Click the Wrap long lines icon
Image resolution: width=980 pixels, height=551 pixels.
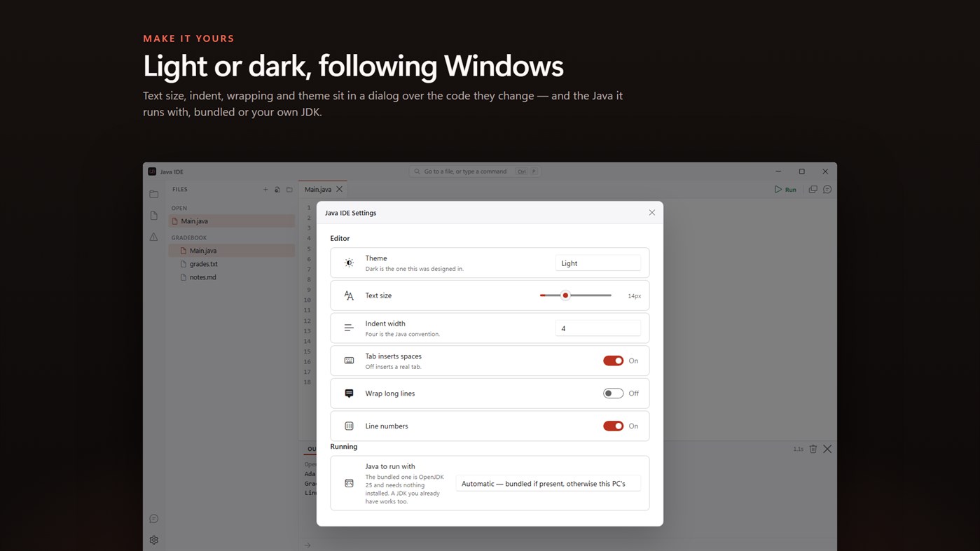[x=349, y=393]
